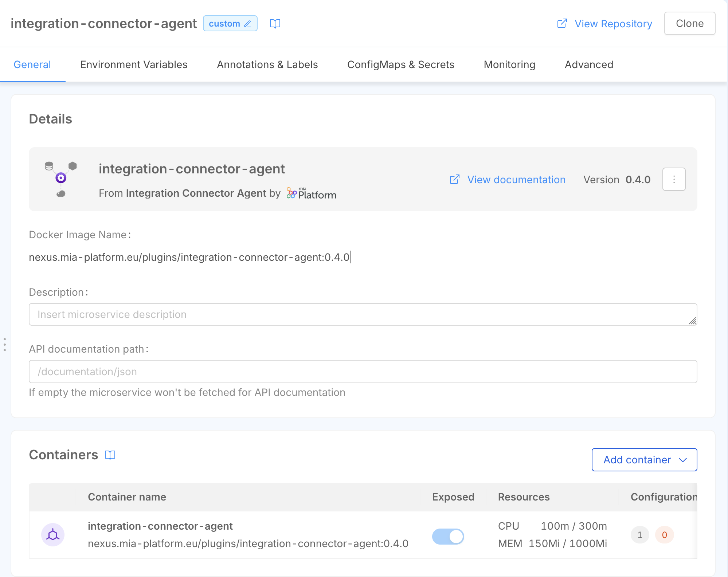Click the external-link icon beside View documentation
Screen dimensions: 728x577
click(455, 179)
